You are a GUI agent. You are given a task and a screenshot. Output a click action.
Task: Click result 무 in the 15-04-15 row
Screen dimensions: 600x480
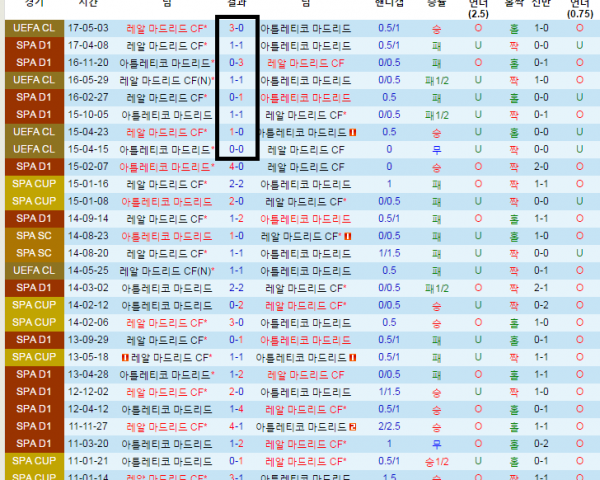click(437, 150)
